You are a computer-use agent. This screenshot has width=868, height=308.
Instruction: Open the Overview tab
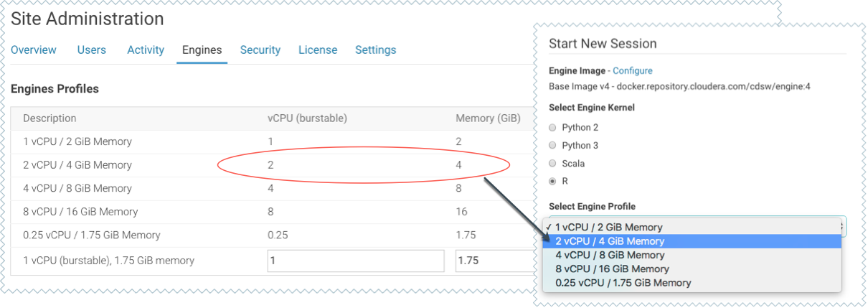tap(34, 50)
